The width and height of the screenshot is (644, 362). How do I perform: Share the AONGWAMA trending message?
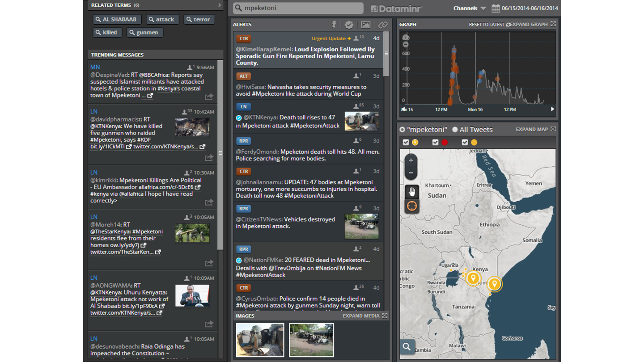tap(209, 324)
